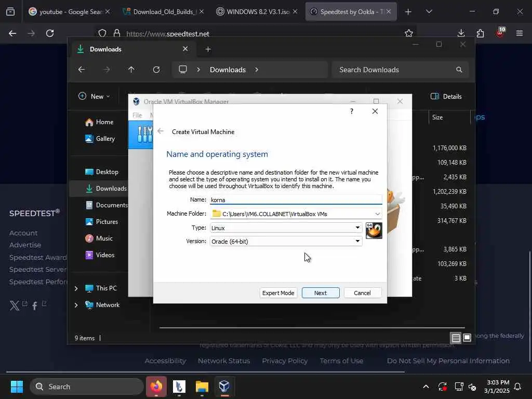This screenshot has width=532, height=399.
Task: Click Explorer up-directory arrow
Action: tap(131, 70)
